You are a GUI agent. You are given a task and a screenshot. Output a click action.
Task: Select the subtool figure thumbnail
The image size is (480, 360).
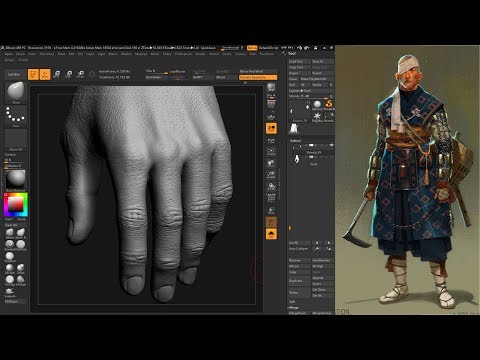coord(296,159)
